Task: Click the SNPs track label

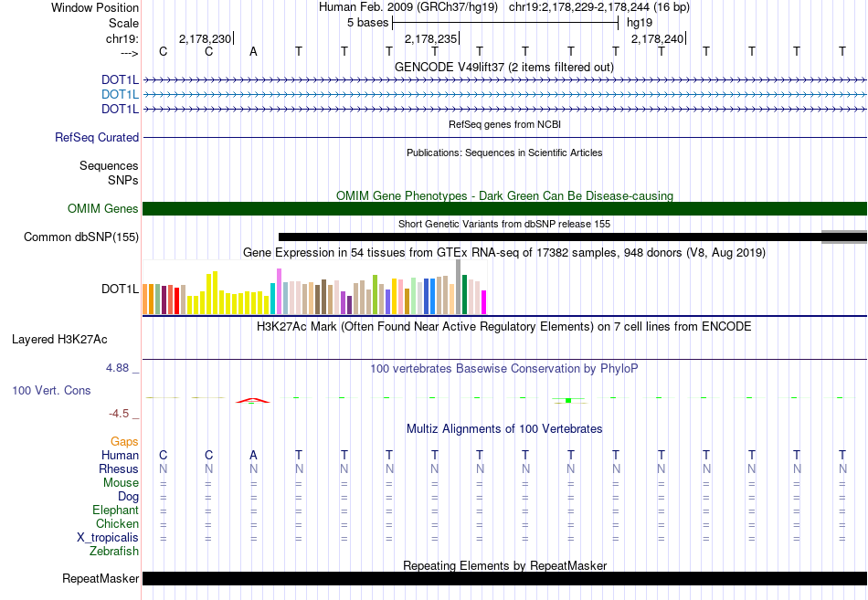Action: (123, 181)
